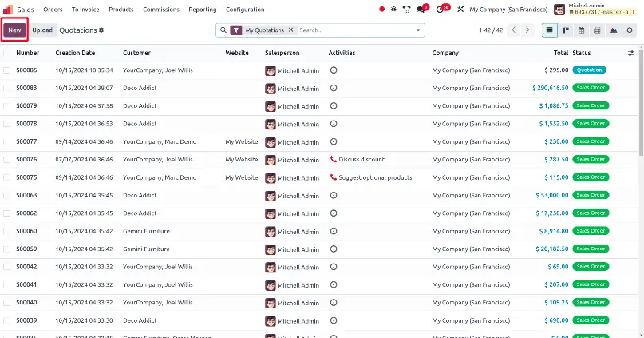Select checkbox for order S00075
The image size is (644, 338).
click(x=6, y=177)
